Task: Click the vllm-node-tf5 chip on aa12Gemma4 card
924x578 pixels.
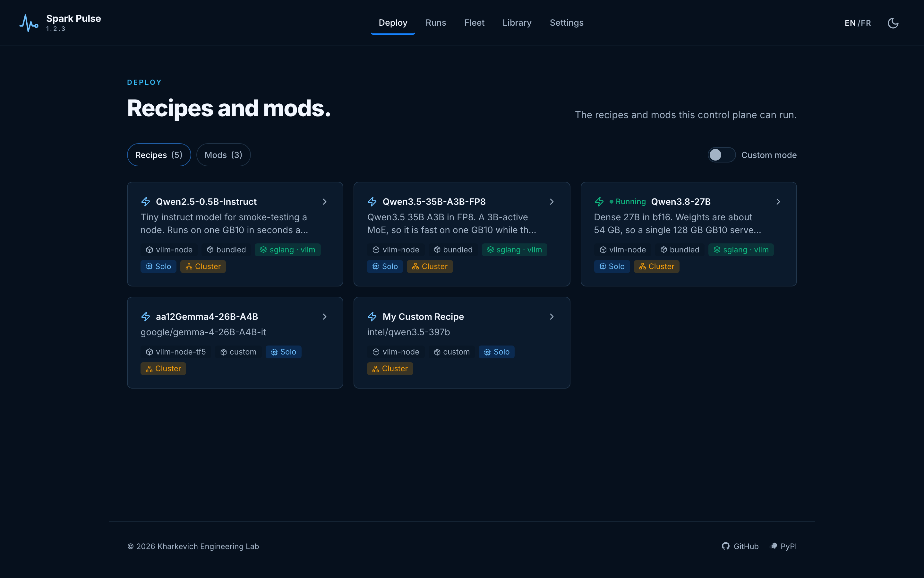Action: coord(176,352)
